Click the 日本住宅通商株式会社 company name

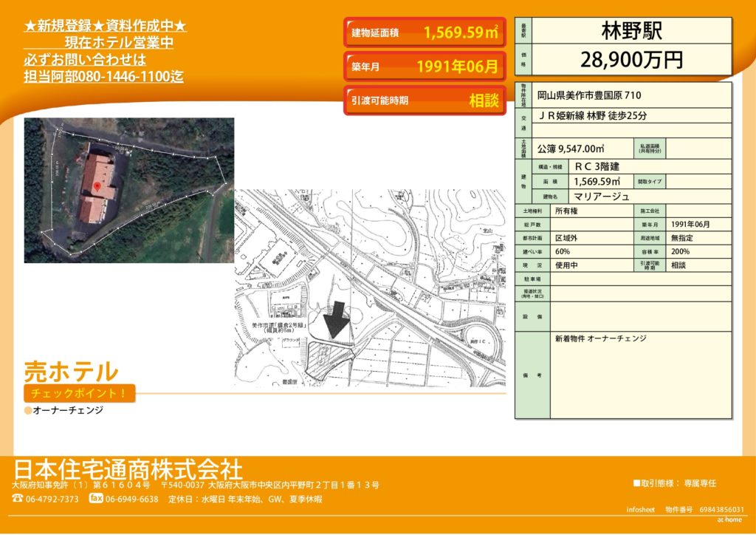pyautogui.click(x=128, y=468)
